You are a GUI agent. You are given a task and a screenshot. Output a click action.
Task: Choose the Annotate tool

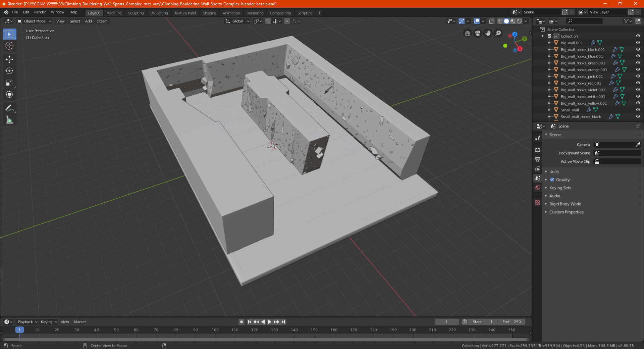coord(9,108)
